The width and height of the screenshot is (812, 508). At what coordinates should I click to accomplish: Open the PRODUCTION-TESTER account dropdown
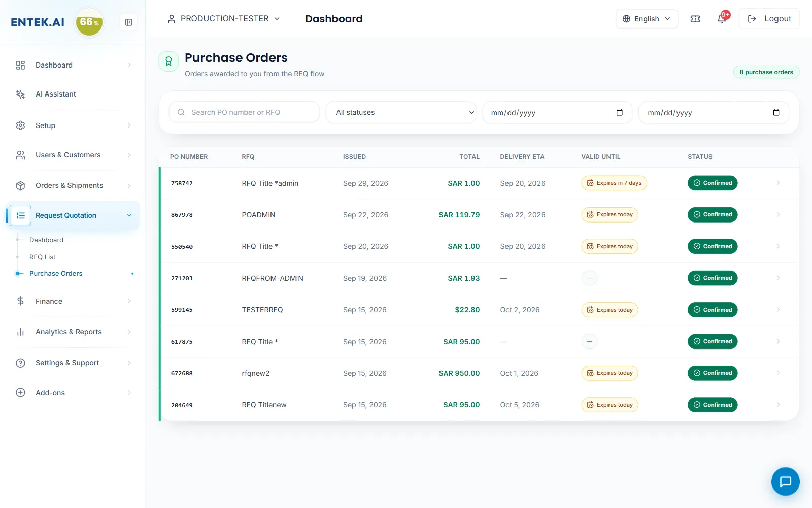click(224, 19)
